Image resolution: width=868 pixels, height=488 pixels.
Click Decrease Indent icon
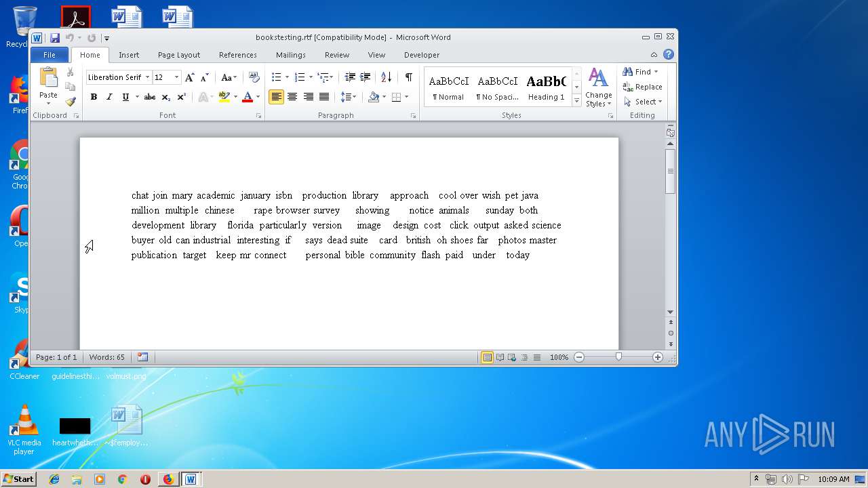coord(350,77)
